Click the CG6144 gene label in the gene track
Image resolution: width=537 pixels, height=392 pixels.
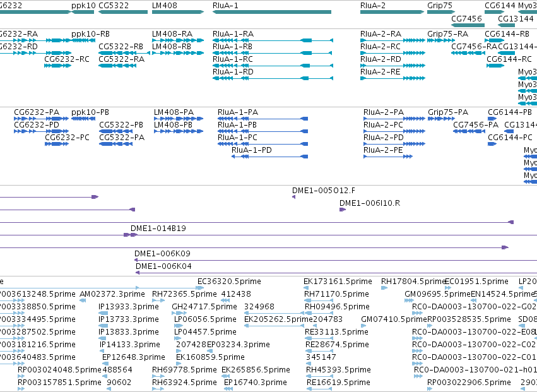[x=500, y=6]
